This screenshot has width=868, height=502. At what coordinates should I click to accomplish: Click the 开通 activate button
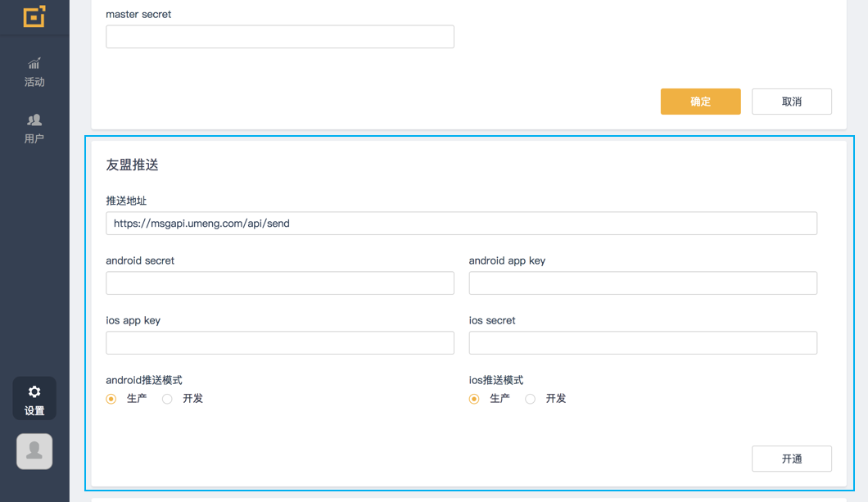pyautogui.click(x=792, y=459)
